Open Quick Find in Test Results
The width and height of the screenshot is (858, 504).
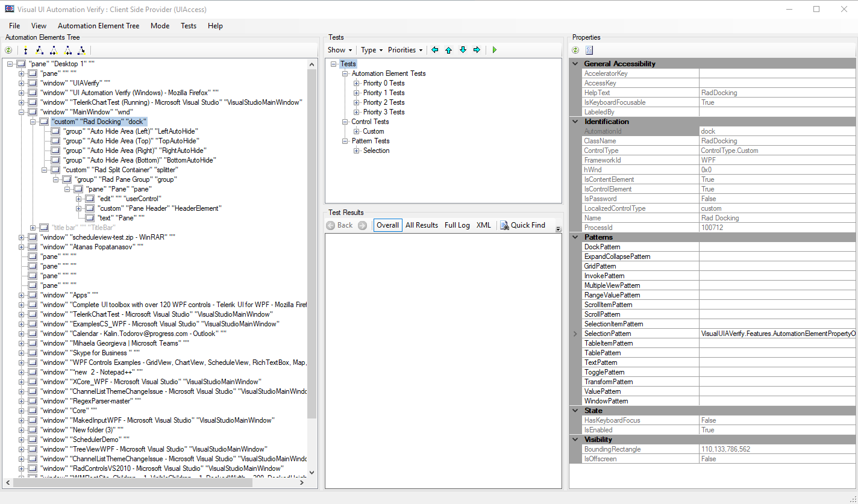pyautogui.click(x=522, y=225)
